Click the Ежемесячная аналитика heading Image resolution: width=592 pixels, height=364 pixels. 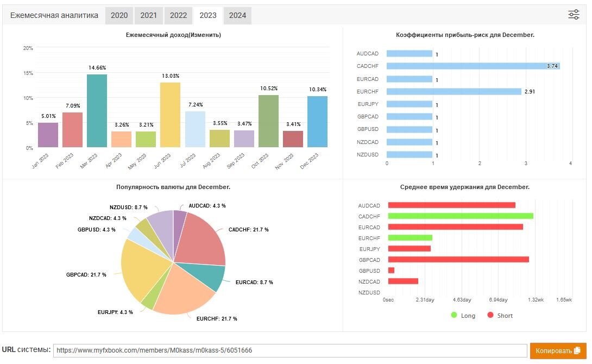[54, 15]
